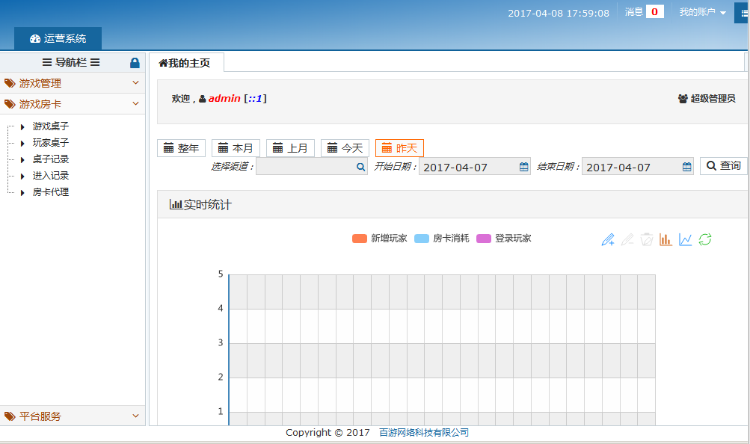Click the chart delete trash icon
The image size is (750, 444).
tap(647, 239)
